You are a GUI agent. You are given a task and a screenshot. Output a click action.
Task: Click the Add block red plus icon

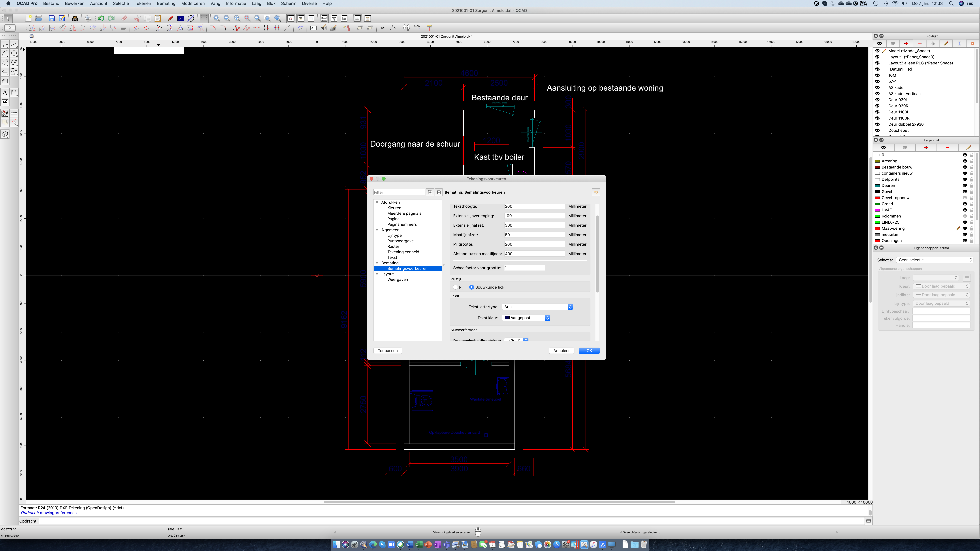pos(906,43)
